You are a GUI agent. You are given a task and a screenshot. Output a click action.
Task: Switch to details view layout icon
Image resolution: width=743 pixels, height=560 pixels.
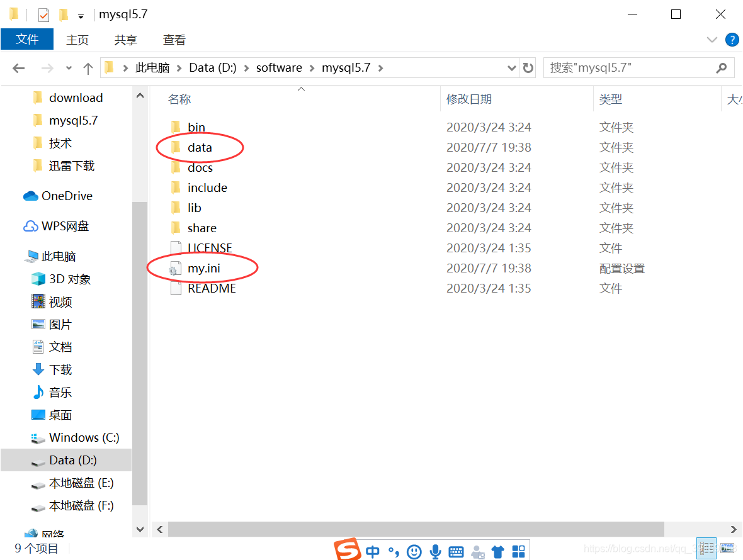tap(706, 548)
